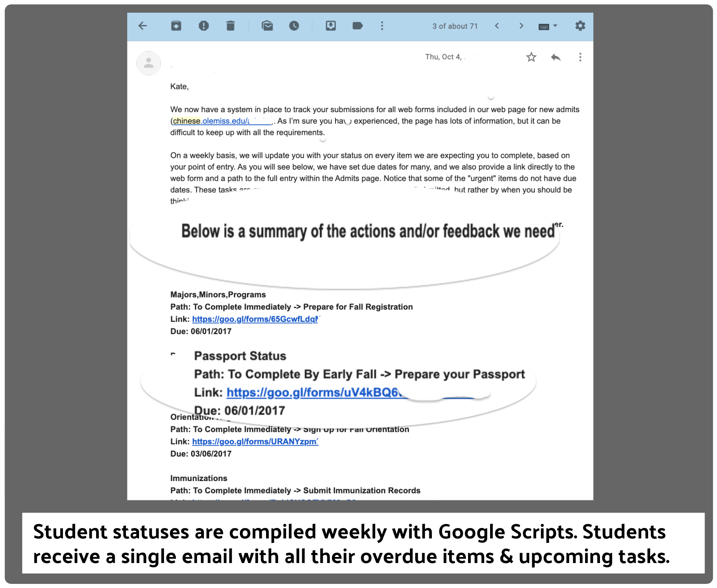Screen dimensions: 717x588
Task: Archive this email
Action: tap(176, 26)
